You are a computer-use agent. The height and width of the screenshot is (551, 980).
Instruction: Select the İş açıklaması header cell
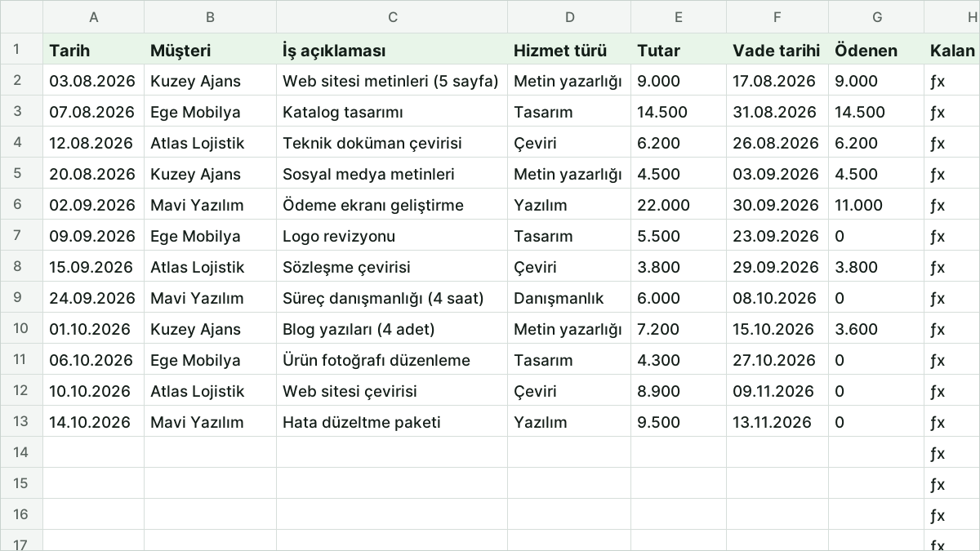pos(392,50)
